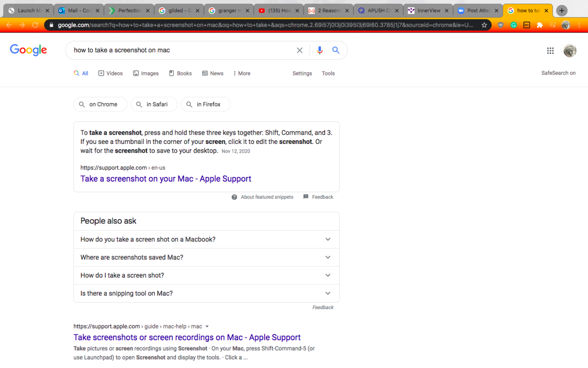Reload the current page
The width and height of the screenshot is (588, 368).
[35, 25]
